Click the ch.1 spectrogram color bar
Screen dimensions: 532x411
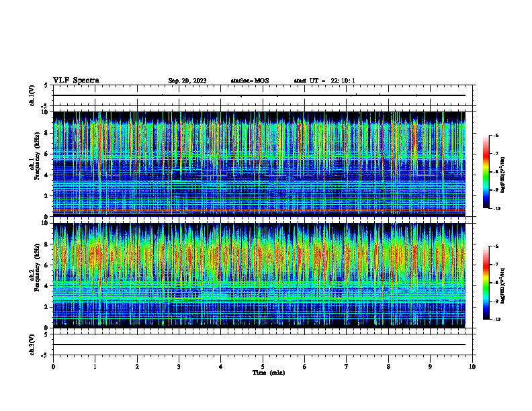coord(486,172)
